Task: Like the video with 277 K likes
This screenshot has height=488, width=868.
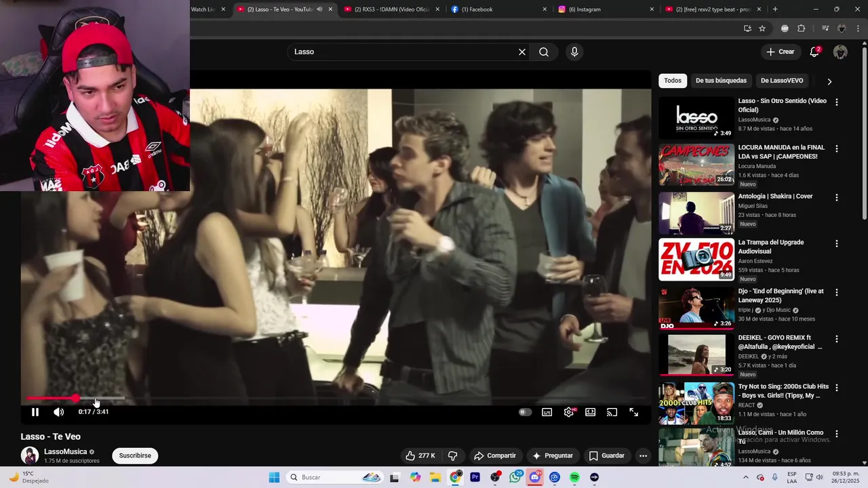Action: click(420, 455)
